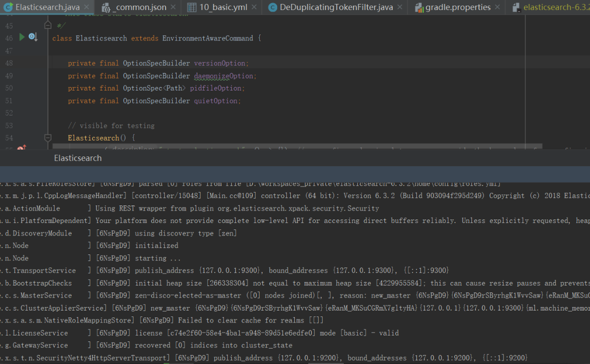Click the MasterService zen-disco-elected-as-master log line

point(295,295)
